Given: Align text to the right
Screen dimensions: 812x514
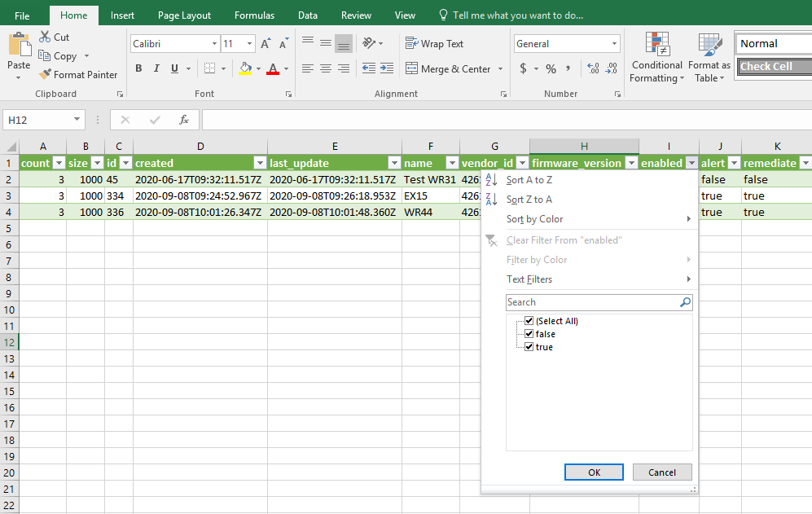Looking at the screenshot, I should click(344, 68).
